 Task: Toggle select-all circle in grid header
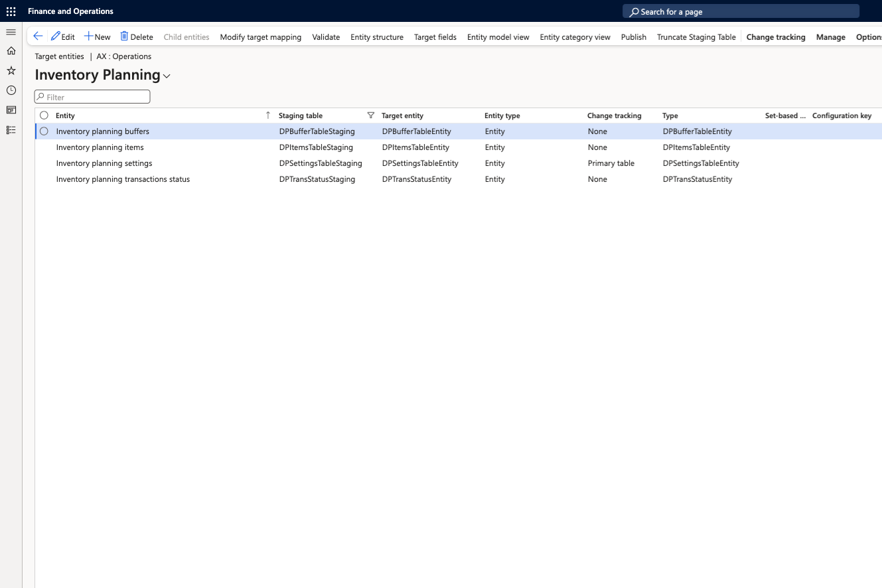click(44, 115)
